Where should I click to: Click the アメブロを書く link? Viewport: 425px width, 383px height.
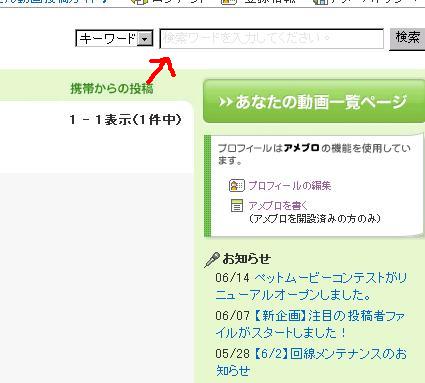(x=278, y=205)
